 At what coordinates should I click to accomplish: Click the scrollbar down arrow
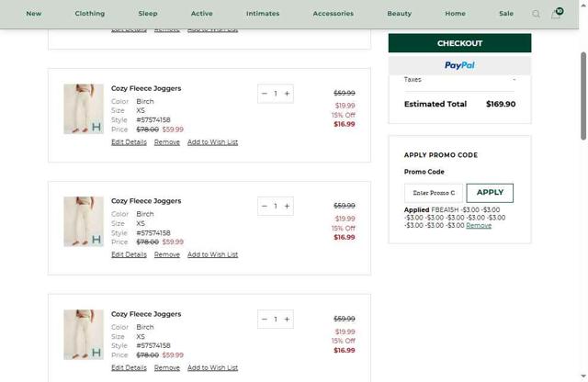click(583, 376)
